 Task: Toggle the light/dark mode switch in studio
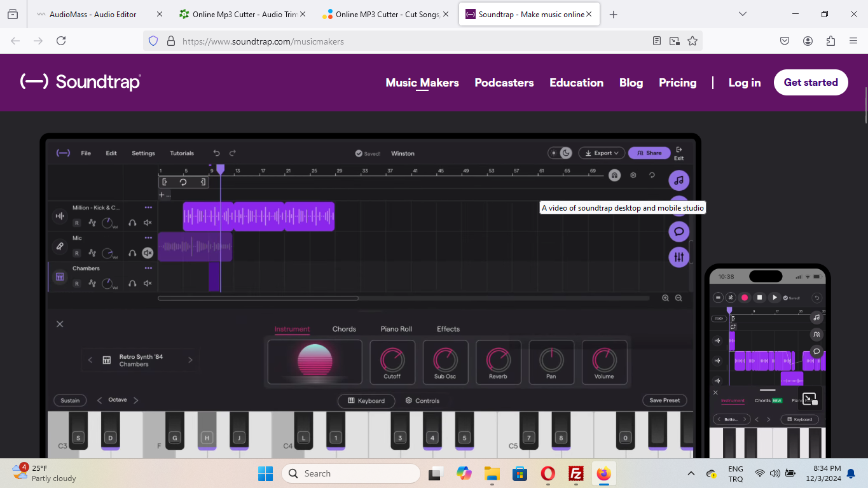(x=560, y=153)
